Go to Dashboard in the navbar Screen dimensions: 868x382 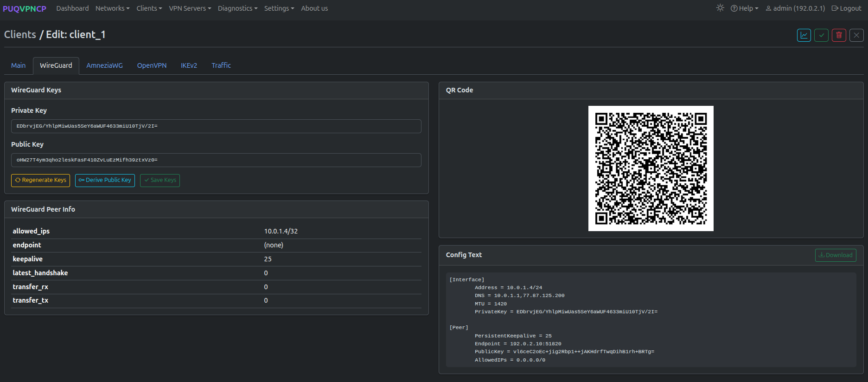(72, 8)
